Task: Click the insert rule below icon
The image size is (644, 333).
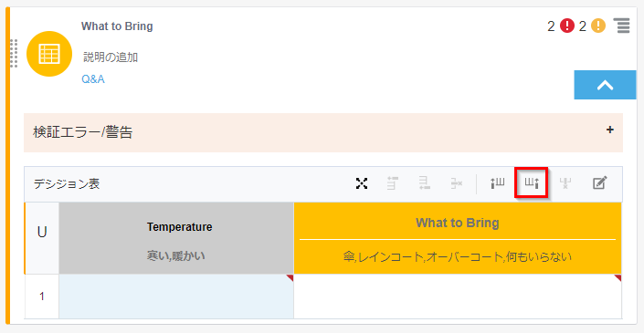Action: coord(424,183)
